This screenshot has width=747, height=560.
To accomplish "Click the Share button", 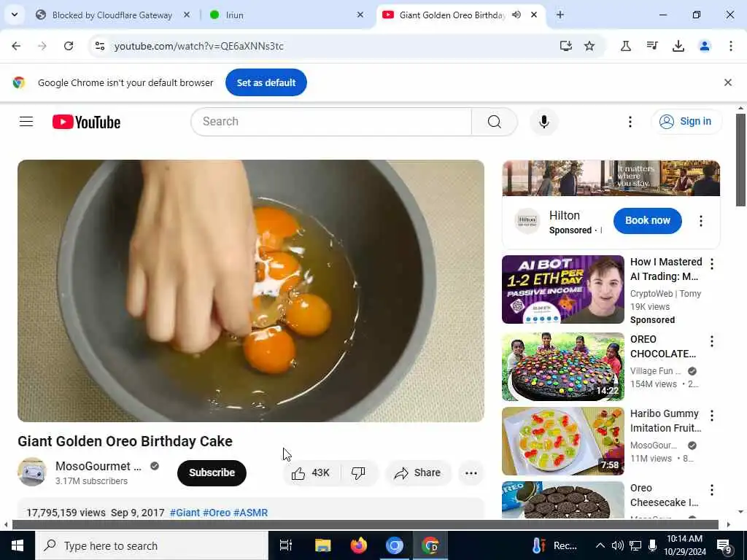I will click(418, 472).
